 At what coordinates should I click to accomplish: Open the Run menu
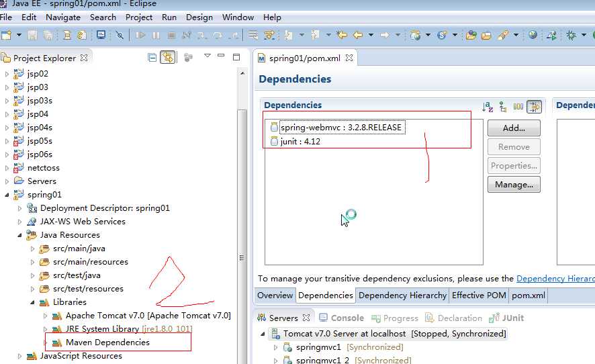pyautogui.click(x=169, y=17)
